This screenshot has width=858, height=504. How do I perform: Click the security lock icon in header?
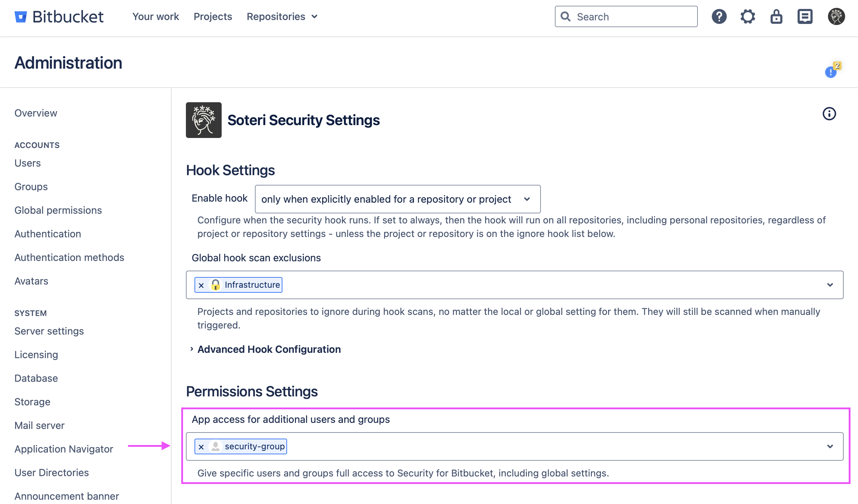(776, 17)
